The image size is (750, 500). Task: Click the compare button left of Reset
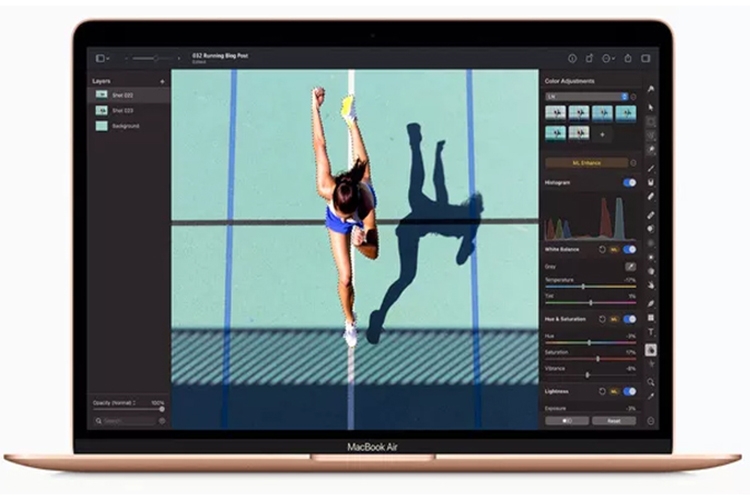(x=567, y=421)
